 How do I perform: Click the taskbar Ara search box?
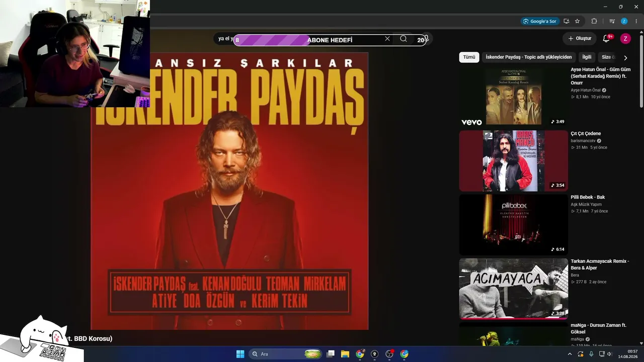(x=286, y=354)
